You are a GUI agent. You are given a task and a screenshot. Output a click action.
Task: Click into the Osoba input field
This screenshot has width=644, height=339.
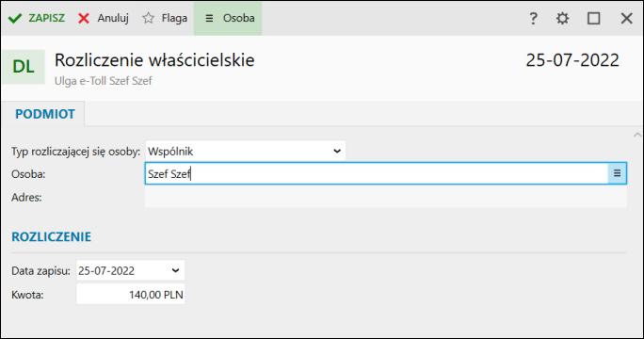click(x=377, y=174)
